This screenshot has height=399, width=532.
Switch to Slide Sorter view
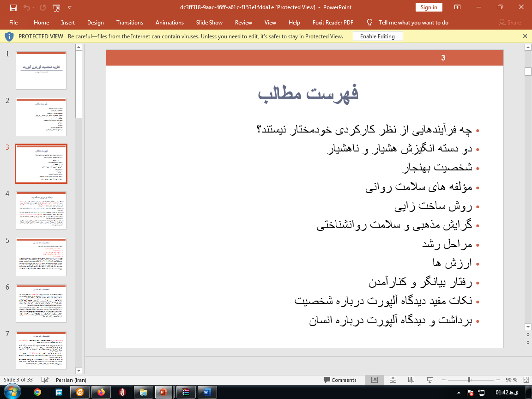tap(393, 380)
